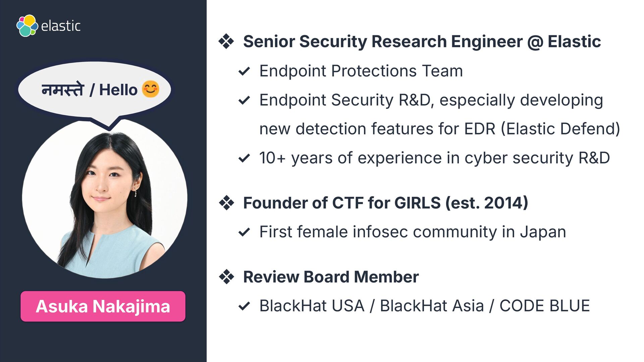
Task: Click checkmark next to Endpoint Security R&D
Action: [x=244, y=100]
